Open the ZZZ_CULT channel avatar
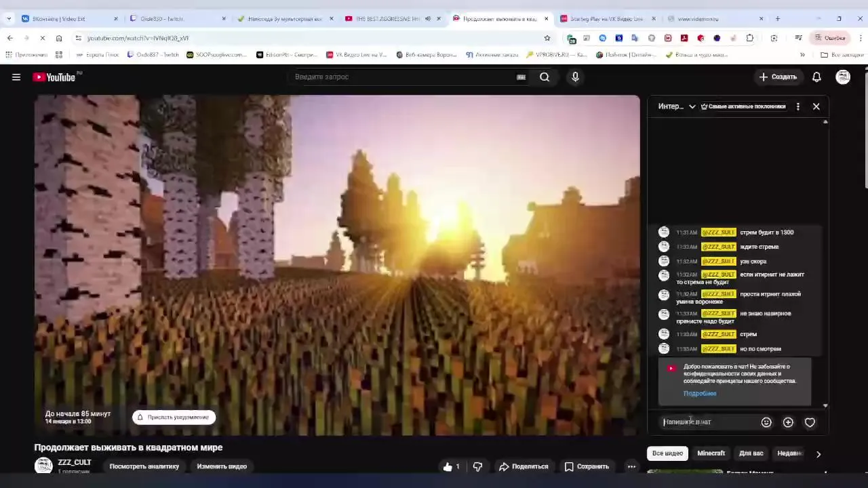868x488 pixels. [x=43, y=466]
